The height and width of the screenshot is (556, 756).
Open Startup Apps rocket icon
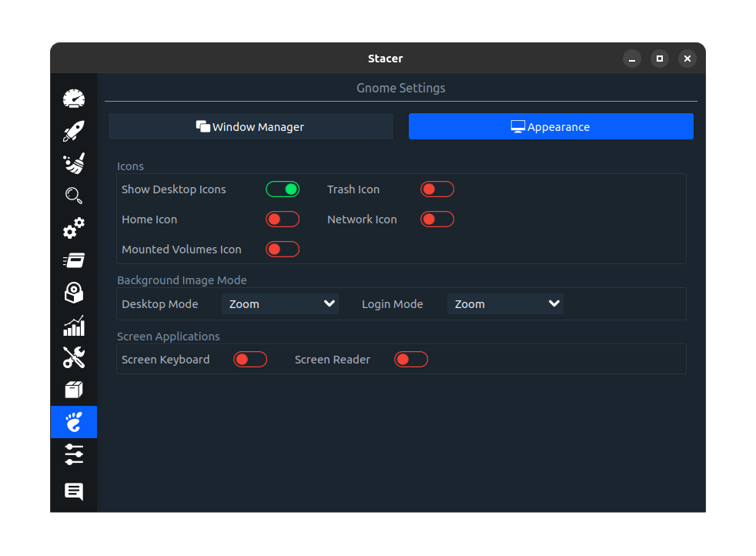tap(74, 131)
